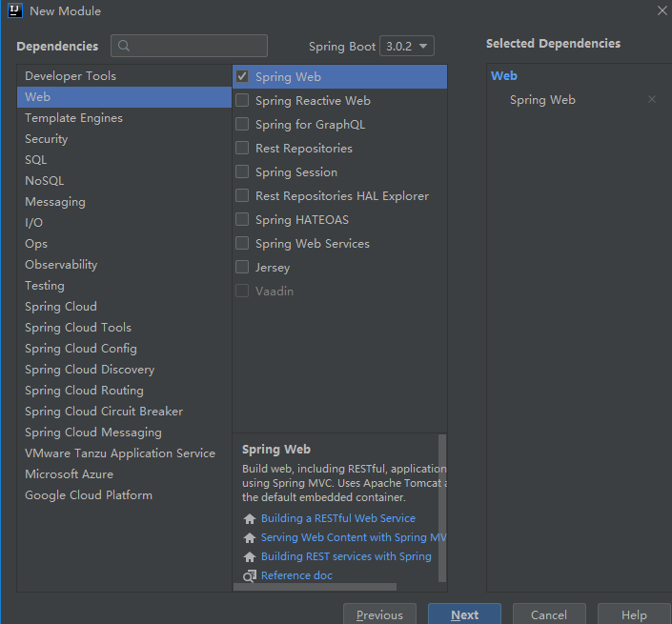Select the NoSQL category
The width and height of the screenshot is (672, 624).
tap(124, 181)
